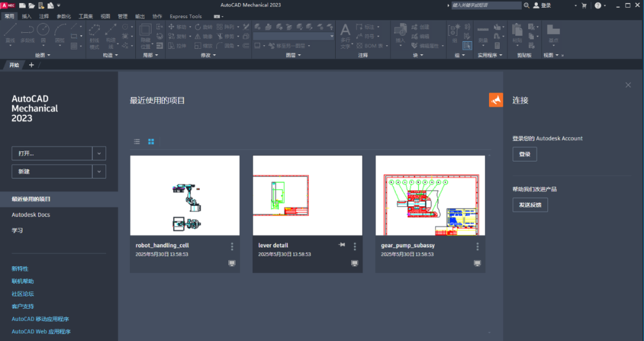Screen dimensions: 644x341
Task: Click the 直线 (Line) tool in the ribbon
Action: [x=10, y=33]
